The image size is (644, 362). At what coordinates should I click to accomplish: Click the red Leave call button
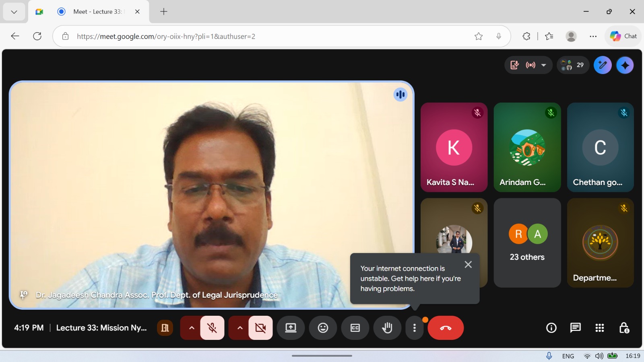[x=446, y=328]
